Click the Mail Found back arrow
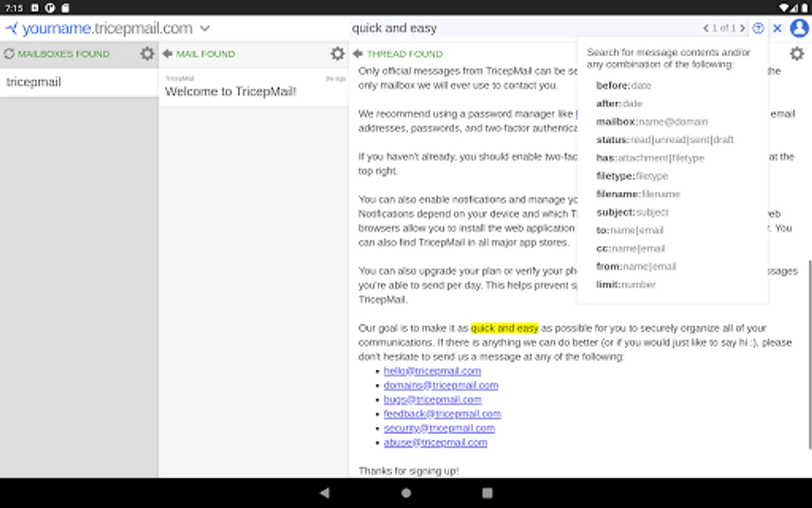Image resolution: width=812 pixels, height=508 pixels. (x=167, y=54)
